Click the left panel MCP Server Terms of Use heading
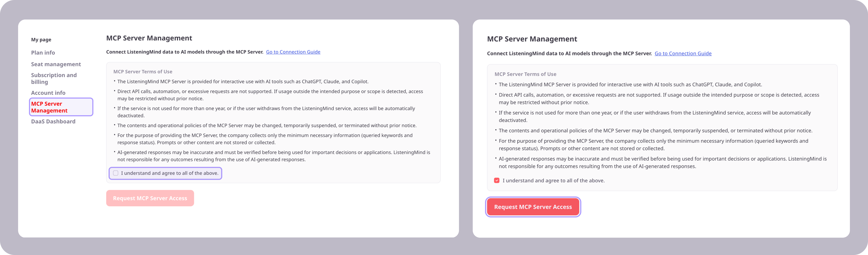 [x=143, y=72]
